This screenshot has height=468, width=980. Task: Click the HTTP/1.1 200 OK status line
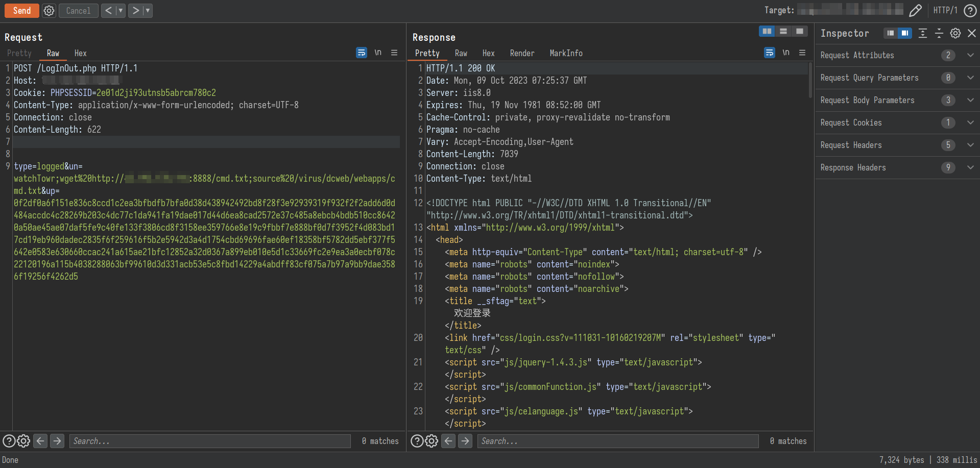pos(461,68)
